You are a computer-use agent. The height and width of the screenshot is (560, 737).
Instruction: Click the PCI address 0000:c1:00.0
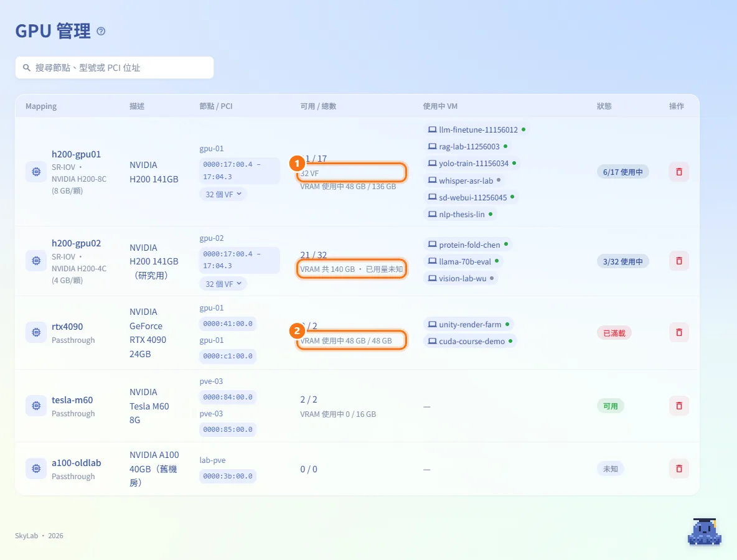228,356
